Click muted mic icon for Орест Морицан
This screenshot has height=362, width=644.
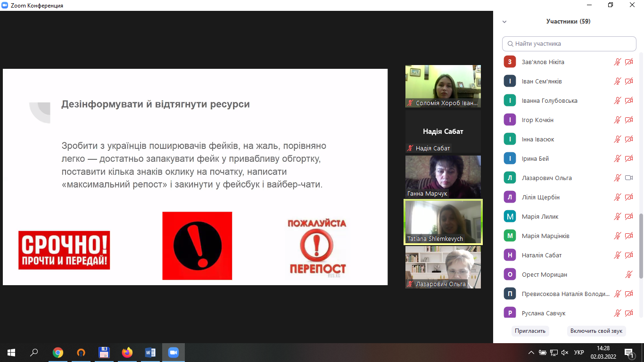628,274
